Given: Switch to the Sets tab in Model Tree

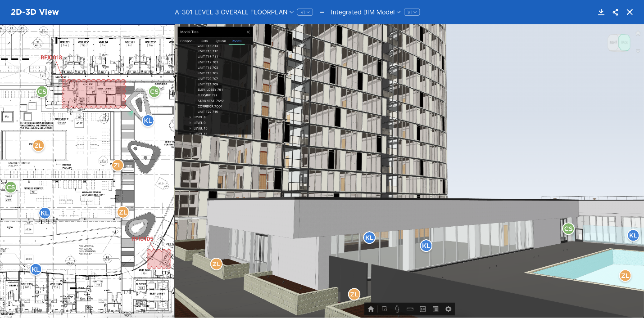Looking at the screenshot, I should (204, 41).
